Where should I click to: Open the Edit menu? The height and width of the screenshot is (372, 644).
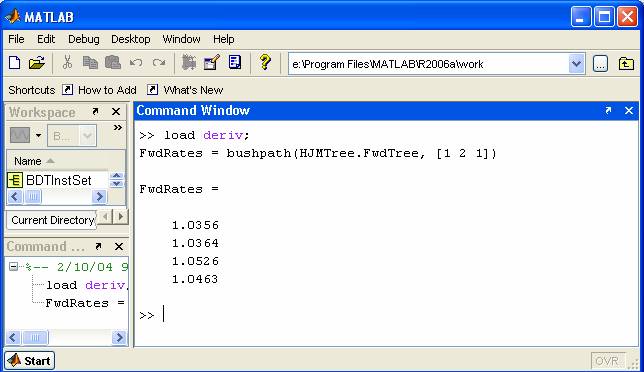pyautogui.click(x=46, y=39)
